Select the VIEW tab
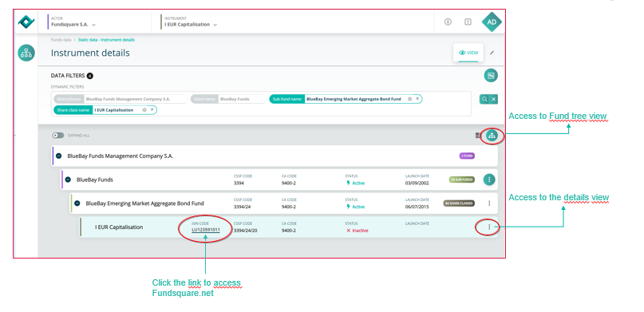Screen dimensions: 644x312 [468, 53]
